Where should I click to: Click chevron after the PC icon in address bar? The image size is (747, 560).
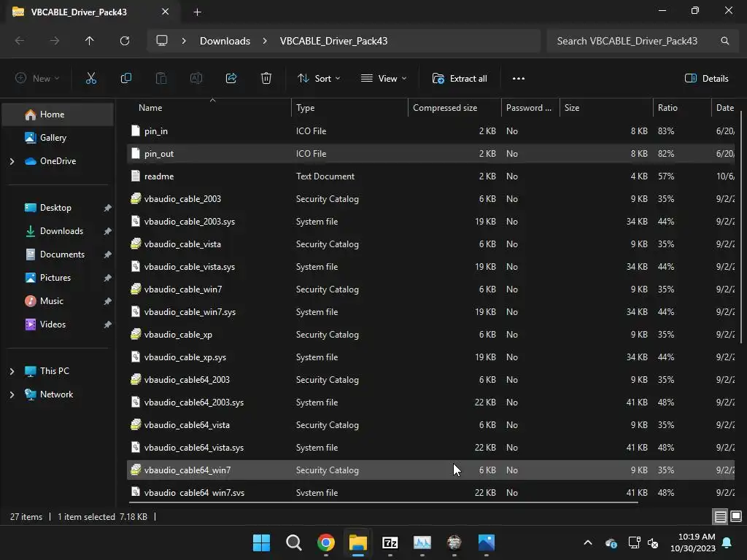click(x=183, y=41)
